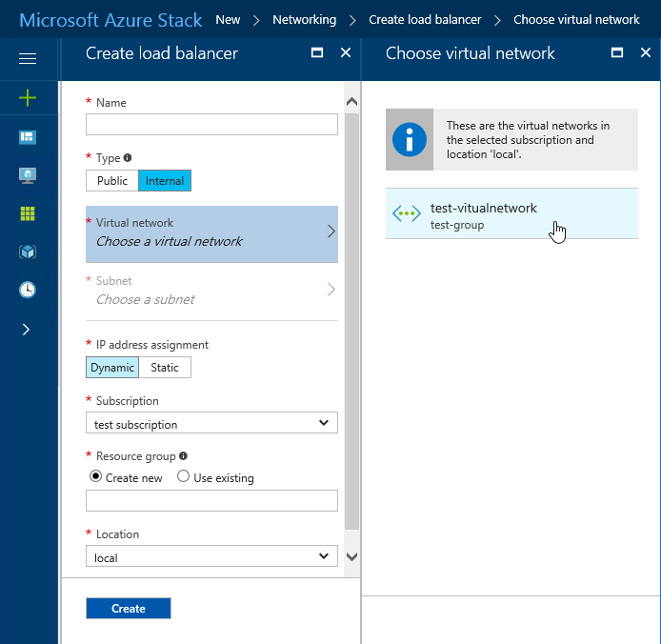Expand More services chevron in the sidebar
This screenshot has height=644, width=661.
(x=26, y=330)
